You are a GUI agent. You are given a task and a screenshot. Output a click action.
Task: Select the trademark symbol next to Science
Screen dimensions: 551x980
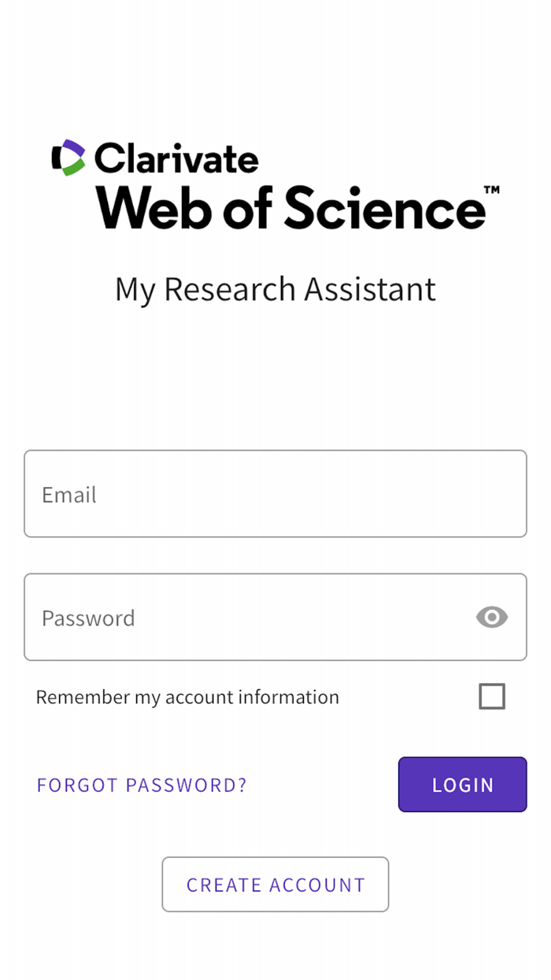coord(492,188)
